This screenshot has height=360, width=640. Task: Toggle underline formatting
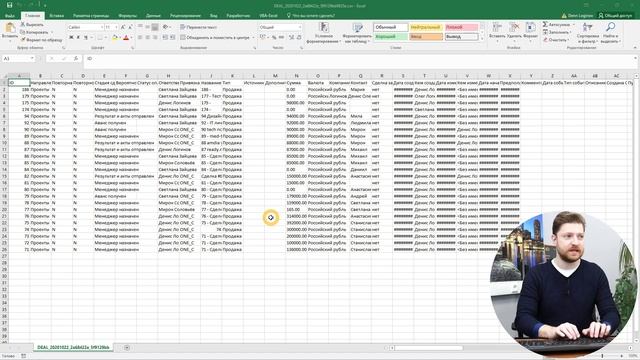click(86, 38)
